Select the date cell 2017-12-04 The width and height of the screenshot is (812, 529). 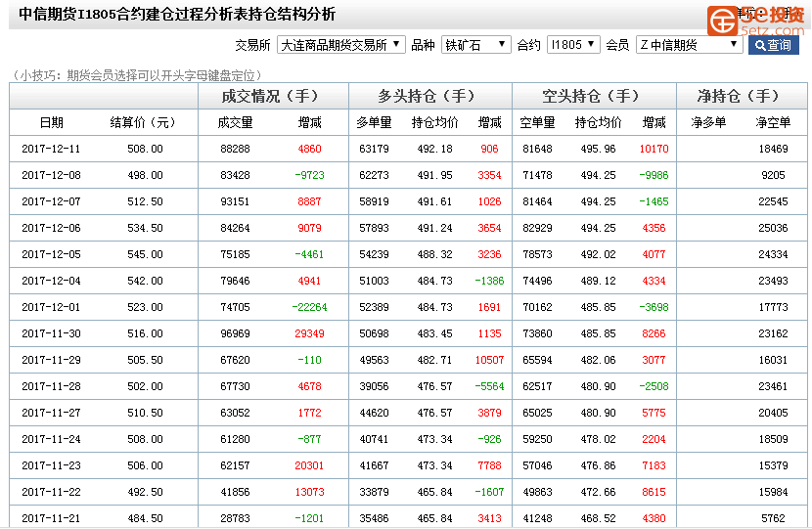click(51, 281)
